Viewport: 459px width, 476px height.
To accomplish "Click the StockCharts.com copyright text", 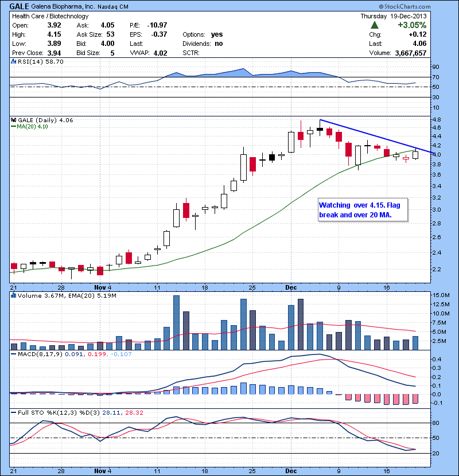I will [x=404, y=6].
